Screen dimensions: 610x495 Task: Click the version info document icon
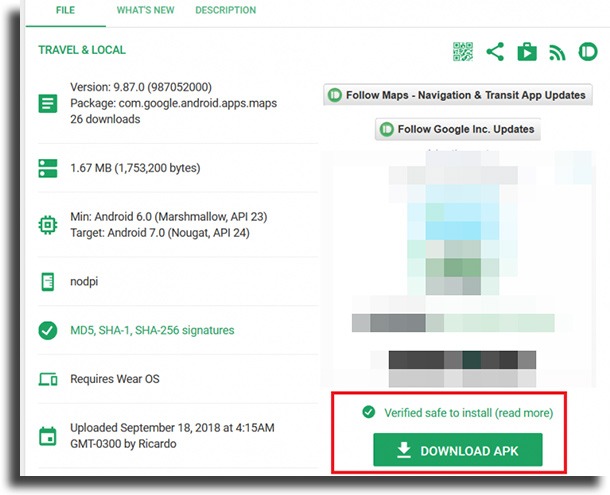[48, 104]
